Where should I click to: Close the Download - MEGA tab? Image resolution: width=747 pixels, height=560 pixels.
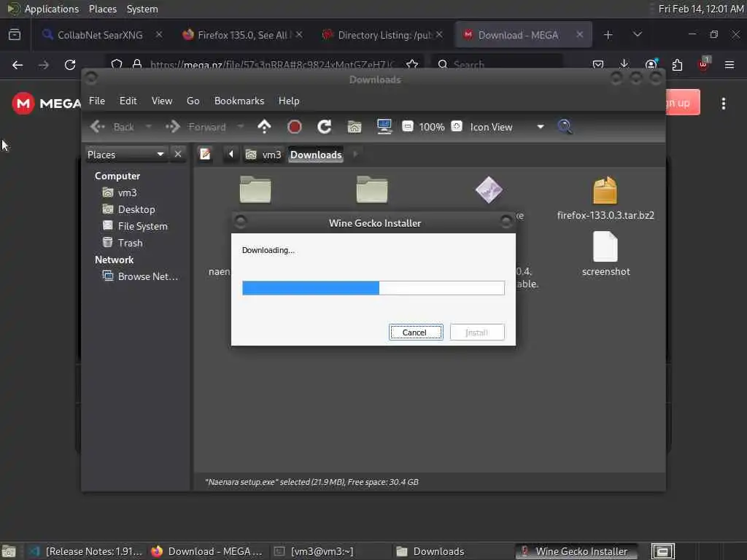click(579, 34)
